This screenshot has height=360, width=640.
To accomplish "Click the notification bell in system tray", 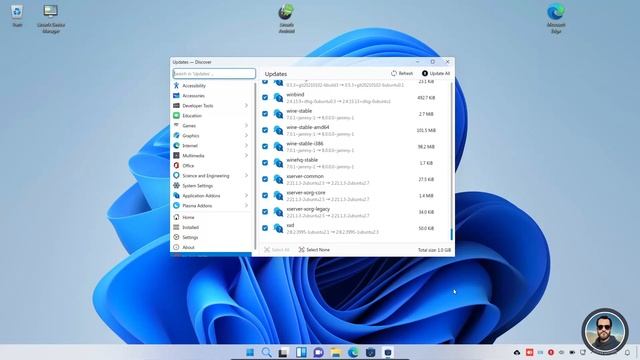I will click(627, 352).
